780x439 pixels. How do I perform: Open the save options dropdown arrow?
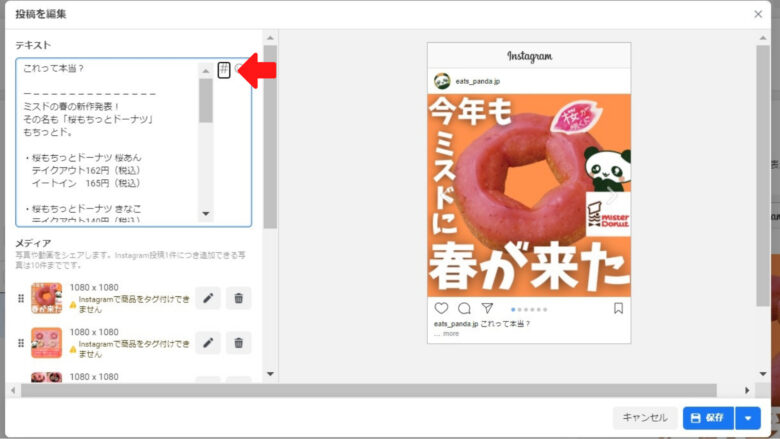(748, 418)
